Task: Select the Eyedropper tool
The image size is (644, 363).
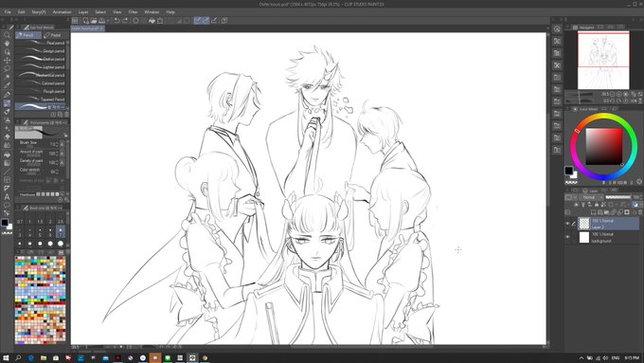Action: click(x=7, y=85)
